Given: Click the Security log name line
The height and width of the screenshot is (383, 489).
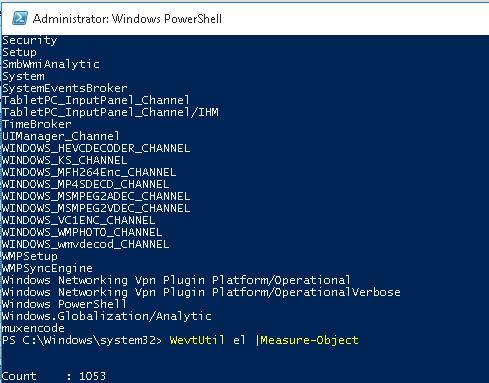Looking at the screenshot, I should click(30, 40).
